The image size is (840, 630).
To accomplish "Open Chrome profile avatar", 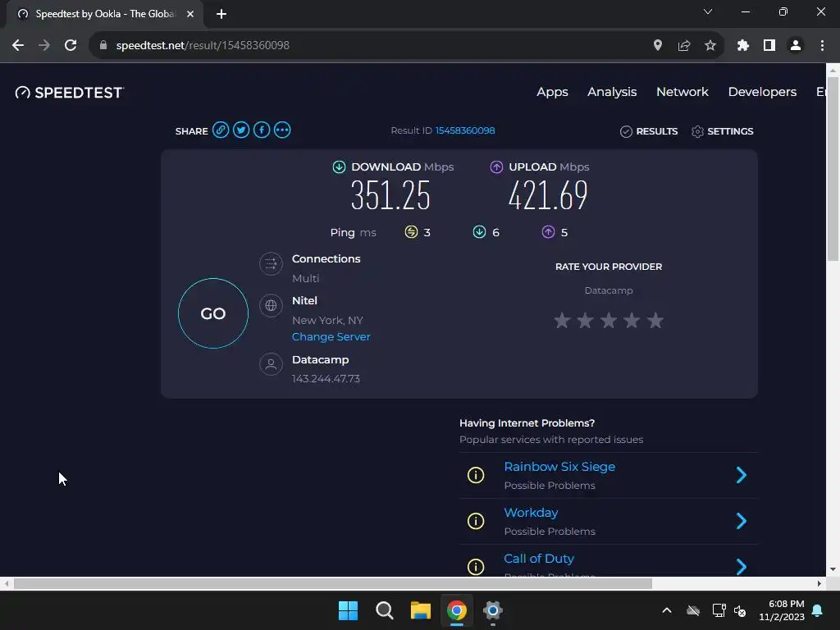I will tap(796, 46).
